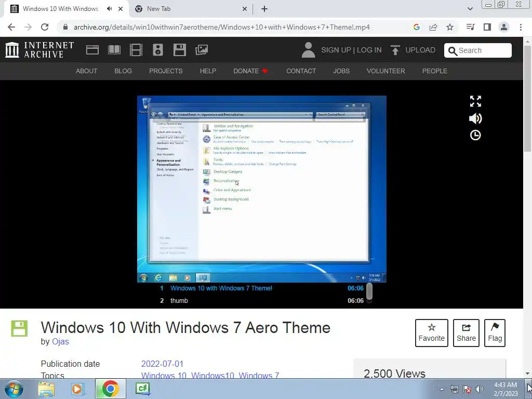Click the browser forward arrow
Screen dimensions: 532x399
(28, 27)
